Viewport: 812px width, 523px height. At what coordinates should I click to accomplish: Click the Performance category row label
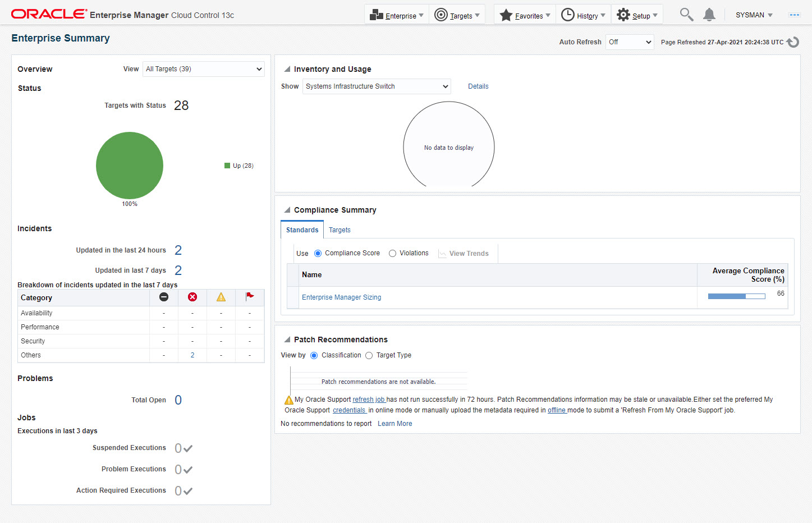tap(40, 327)
